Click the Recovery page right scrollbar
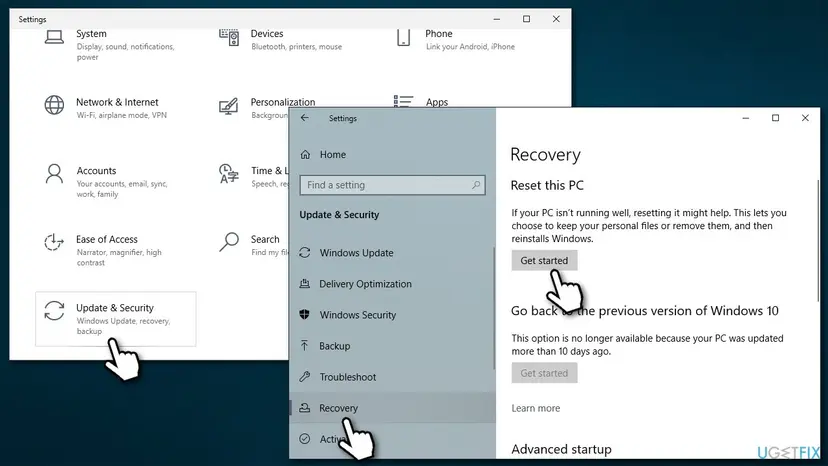 (x=818, y=240)
